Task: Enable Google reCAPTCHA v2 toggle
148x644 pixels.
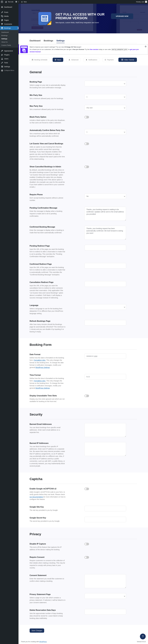Action: click(87, 489)
